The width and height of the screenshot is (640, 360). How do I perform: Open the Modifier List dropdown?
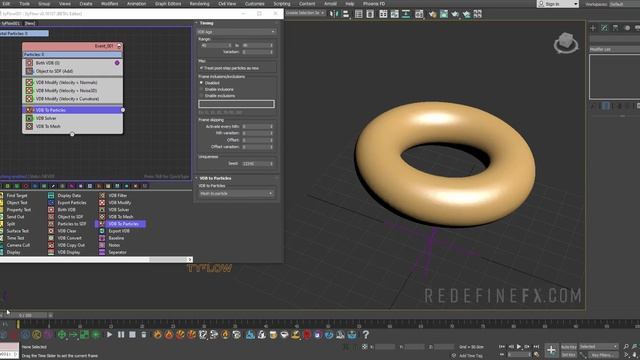615,49
